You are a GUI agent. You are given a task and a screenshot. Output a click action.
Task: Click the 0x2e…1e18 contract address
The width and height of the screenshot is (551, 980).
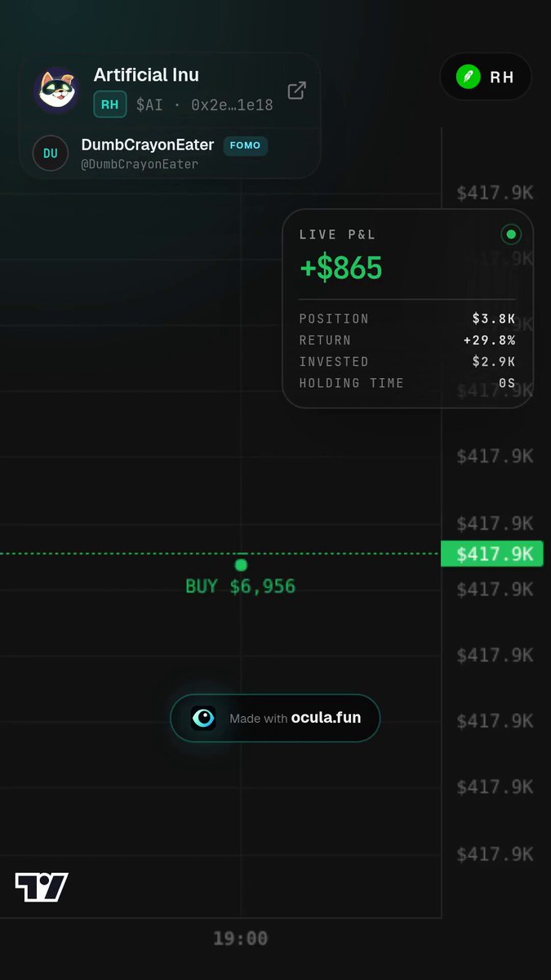click(x=232, y=105)
